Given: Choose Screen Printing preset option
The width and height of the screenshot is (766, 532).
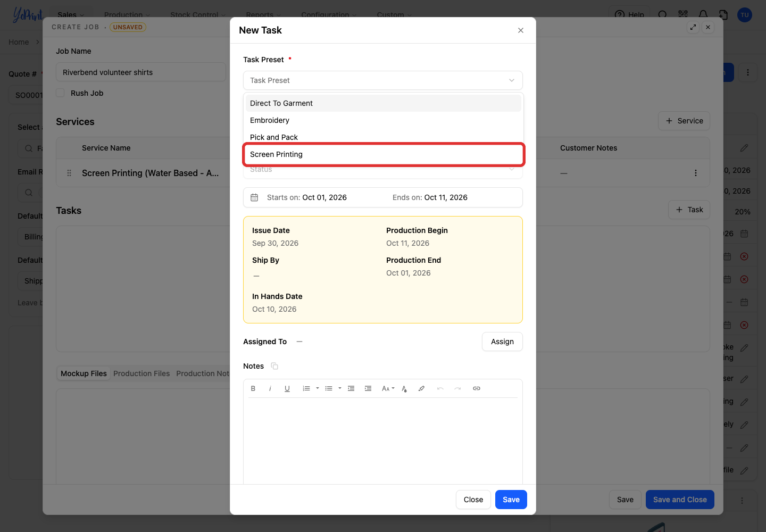Looking at the screenshot, I should coord(383,154).
